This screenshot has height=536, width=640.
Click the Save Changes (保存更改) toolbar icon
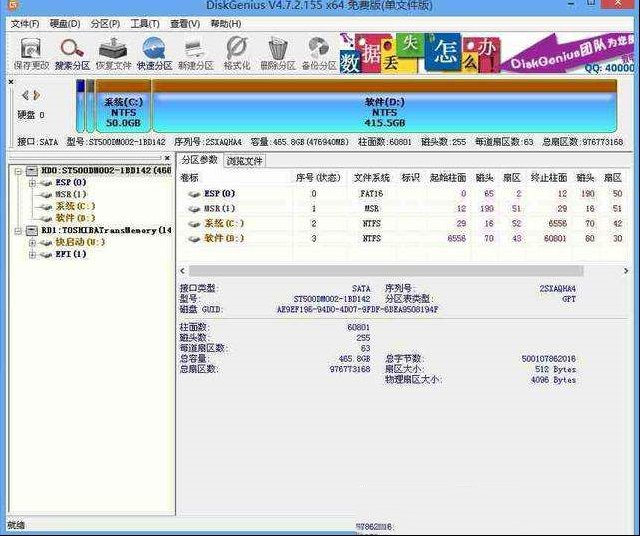pyautogui.click(x=31, y=48)
